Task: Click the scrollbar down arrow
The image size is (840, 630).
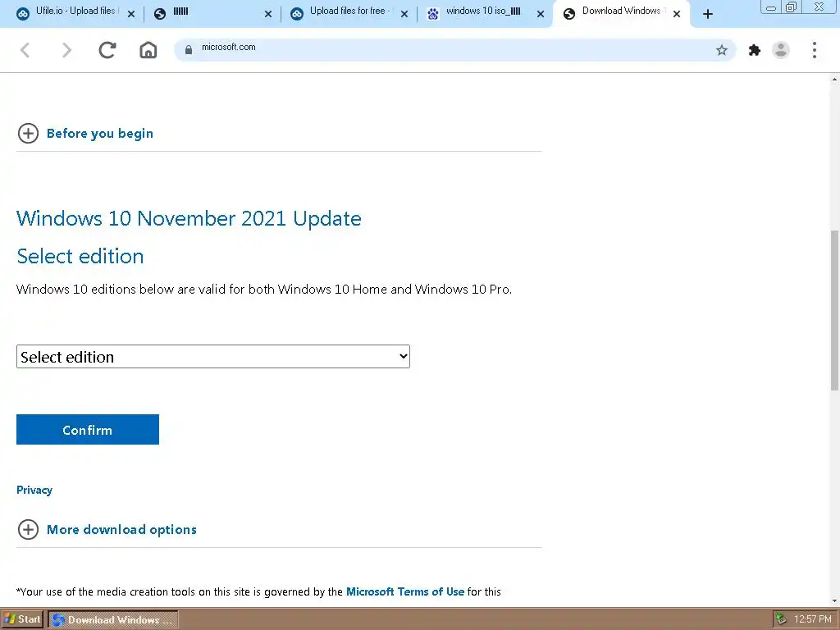Action: pos(834,601)
